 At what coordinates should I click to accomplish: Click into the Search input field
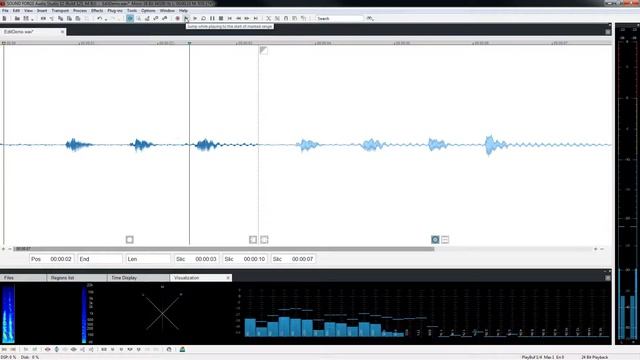pos(339,18)
